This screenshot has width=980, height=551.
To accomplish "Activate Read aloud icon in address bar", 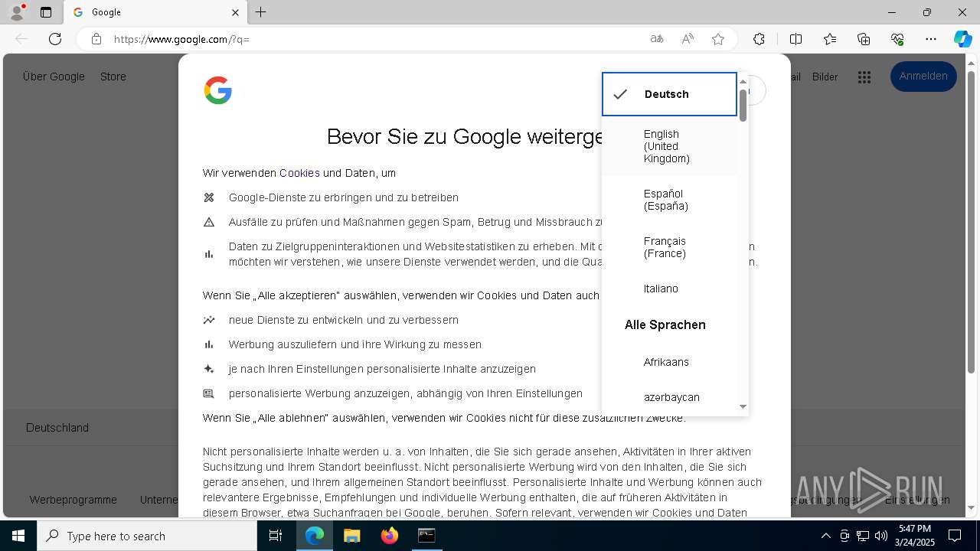I will pyautogui.click(x=688, y=39).
